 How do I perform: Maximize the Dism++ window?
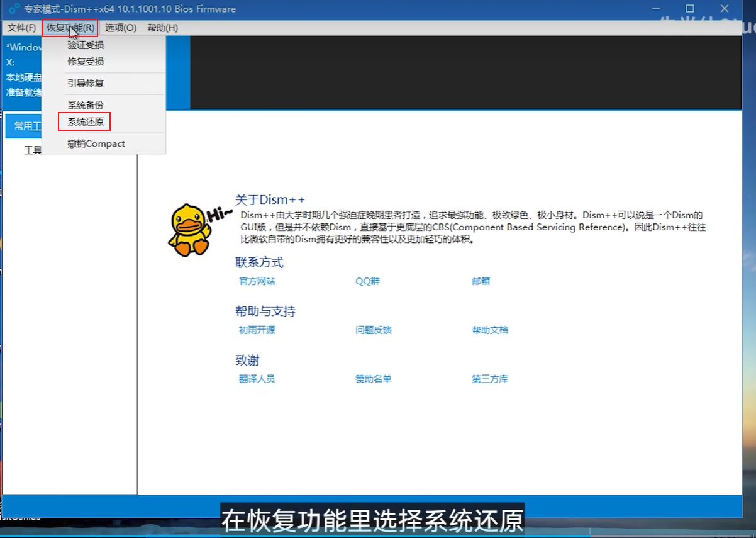click(x=690, y=9)
